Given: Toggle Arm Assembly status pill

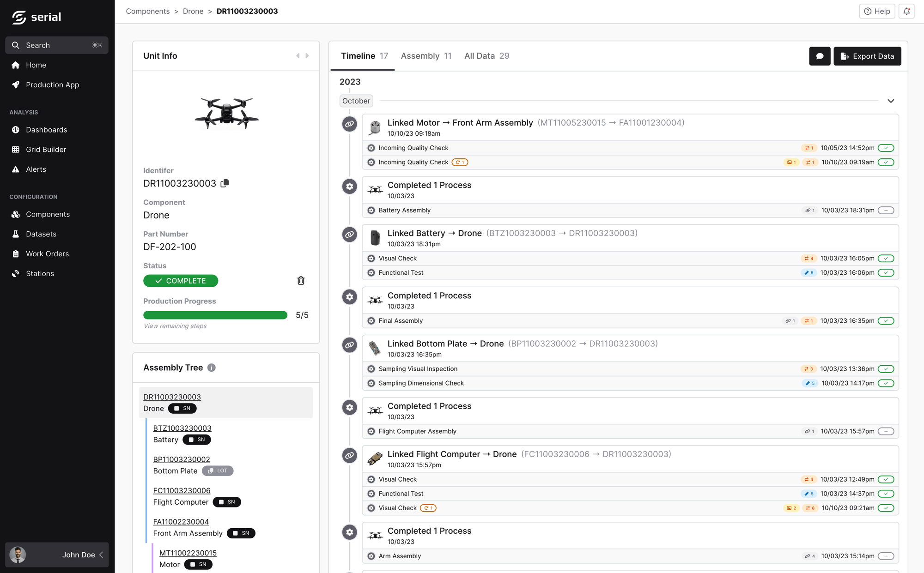Looking at the screenshot, I should [886, 556].
